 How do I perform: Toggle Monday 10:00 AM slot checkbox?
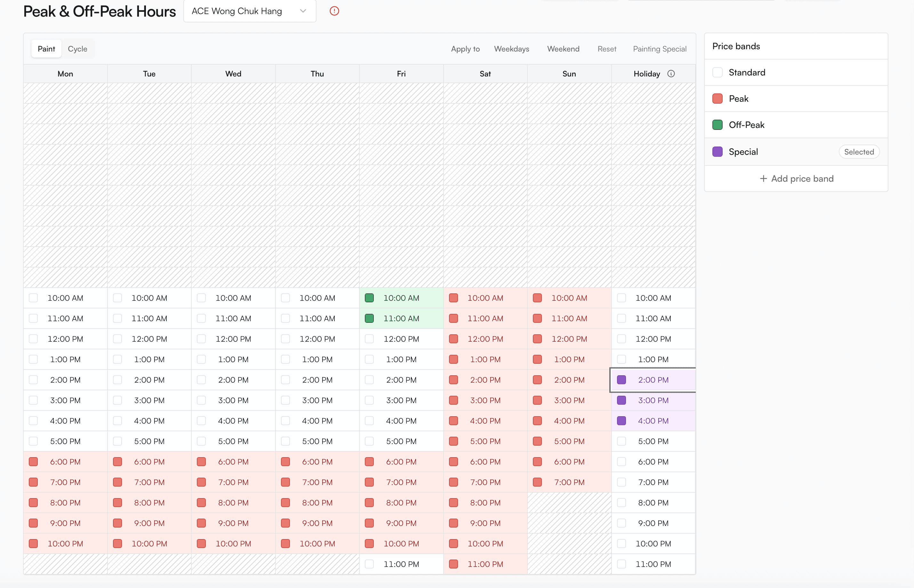pos(33,298)
